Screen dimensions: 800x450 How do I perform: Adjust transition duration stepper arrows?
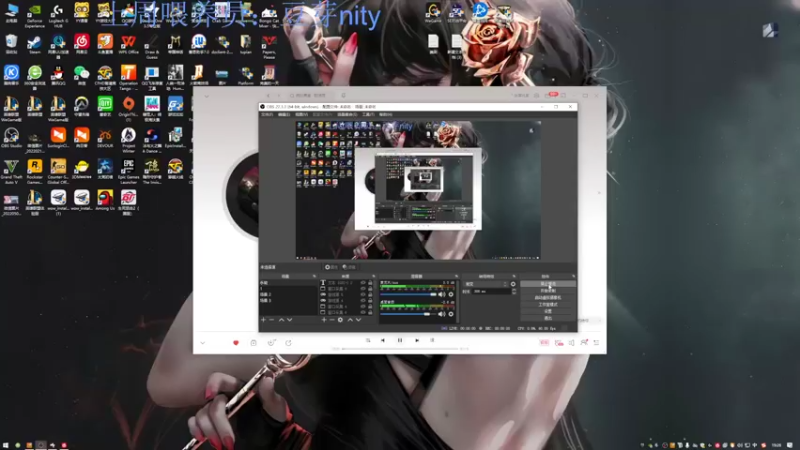(x=514, y=291)
